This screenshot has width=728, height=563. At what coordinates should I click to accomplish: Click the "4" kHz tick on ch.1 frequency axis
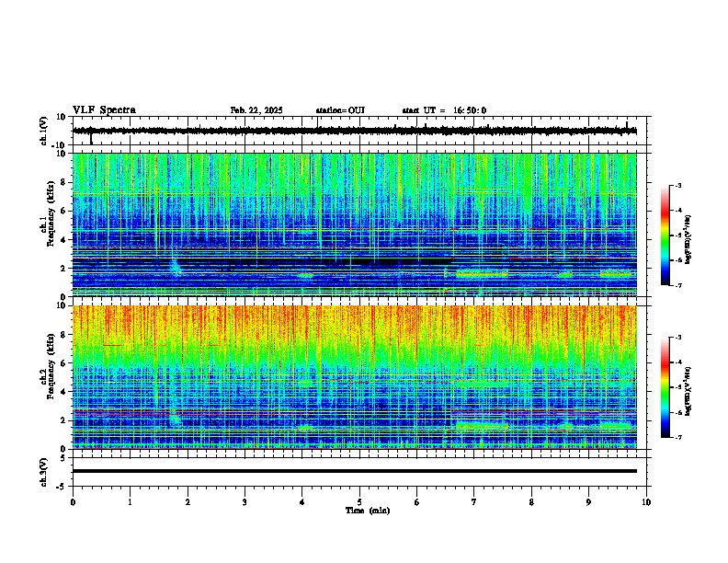(63, 240)
